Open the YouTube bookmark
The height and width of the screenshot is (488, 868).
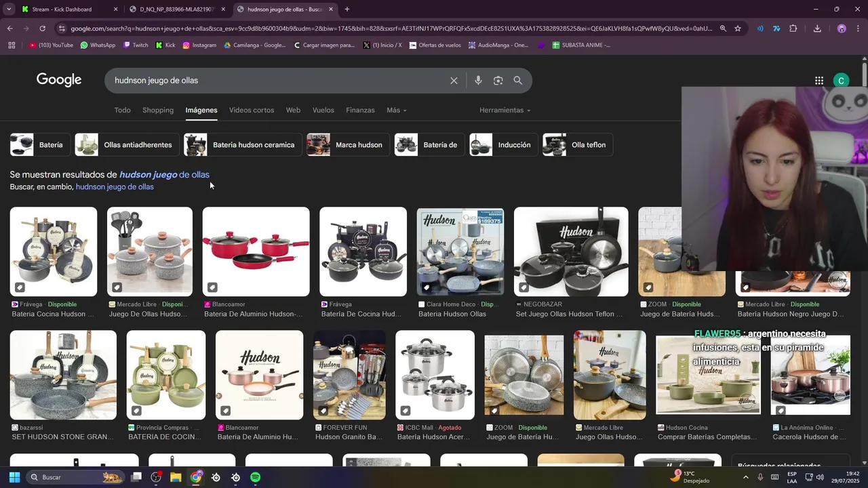pyautogui.click(x=51, y=45)
